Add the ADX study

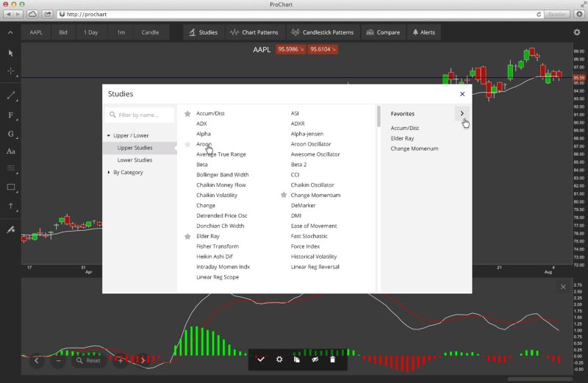pyautogui.click(x=201, y=124)
